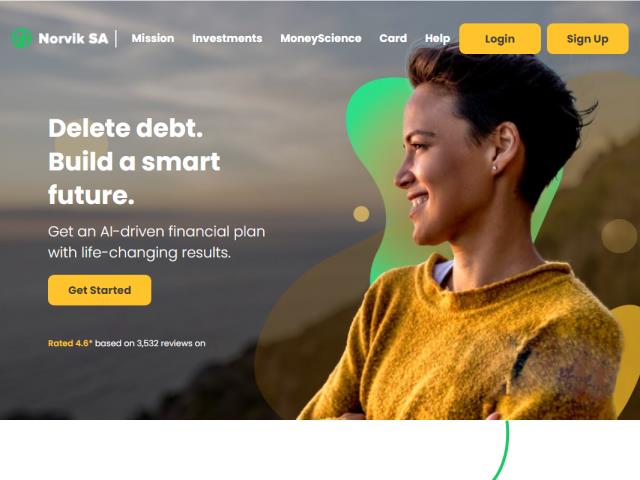Start onboarding with Get Started button

pos(100,290)
